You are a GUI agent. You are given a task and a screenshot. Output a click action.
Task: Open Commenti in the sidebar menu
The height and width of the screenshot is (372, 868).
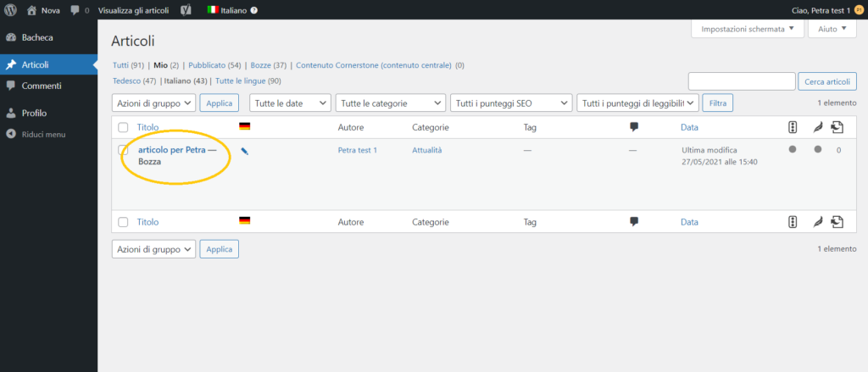(42, 86)
